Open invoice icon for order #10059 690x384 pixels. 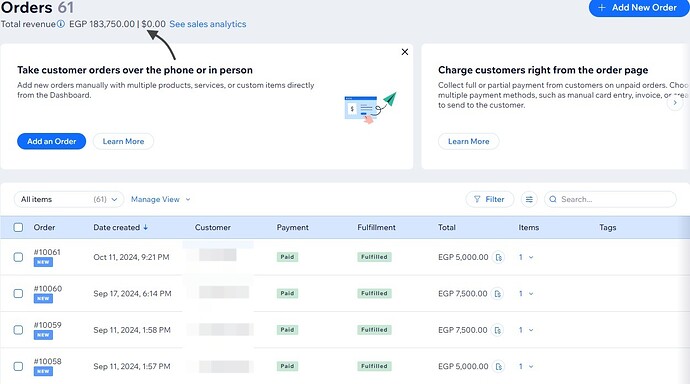[x=498, y=330]
